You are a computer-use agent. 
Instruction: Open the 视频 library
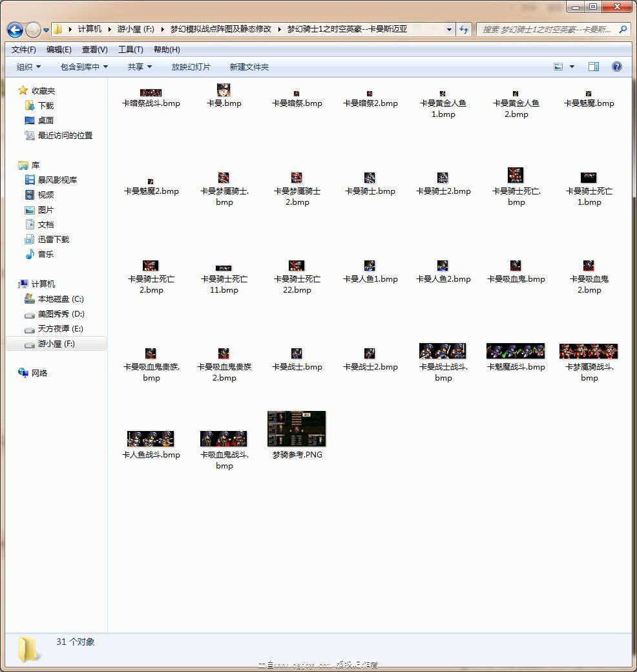coord(39,195)
